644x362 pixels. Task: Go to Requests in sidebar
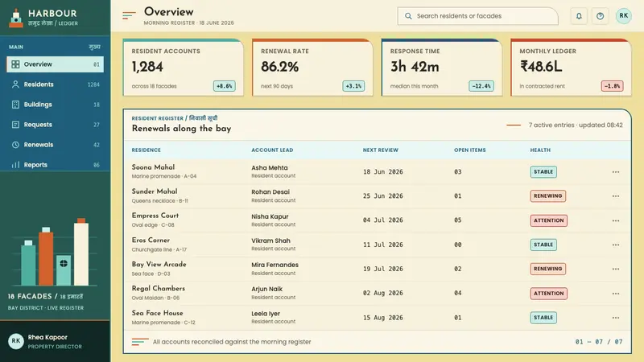[55, 125]
